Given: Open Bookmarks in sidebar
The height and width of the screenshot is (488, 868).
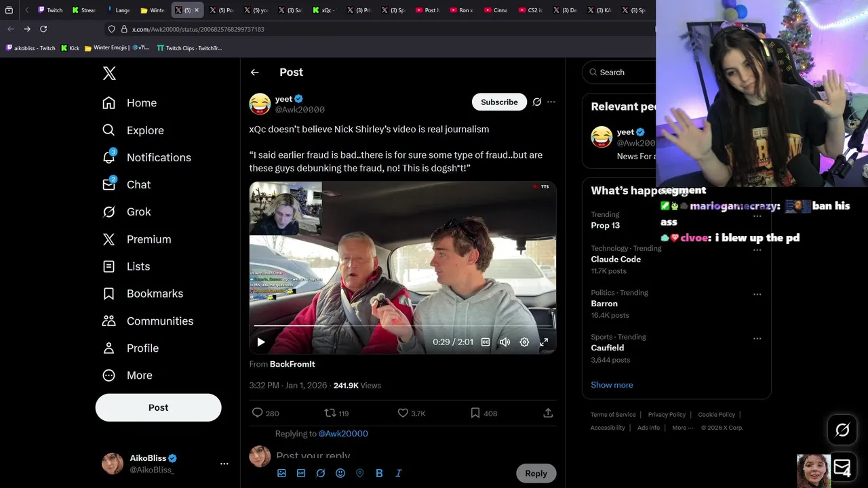Looking at the screenshot, I should (x=142, y=293).
